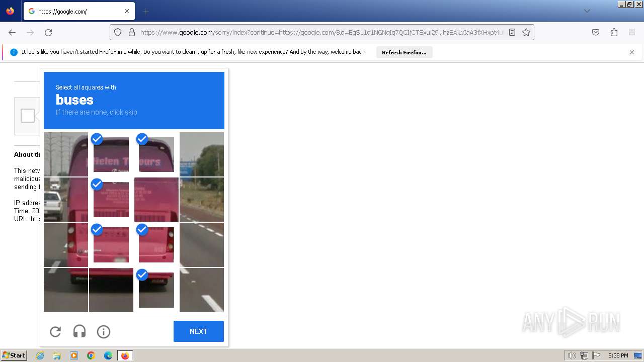Select the top-right tile with trees
This screenshot has height=362, width=644.
(x=202, y=154)
